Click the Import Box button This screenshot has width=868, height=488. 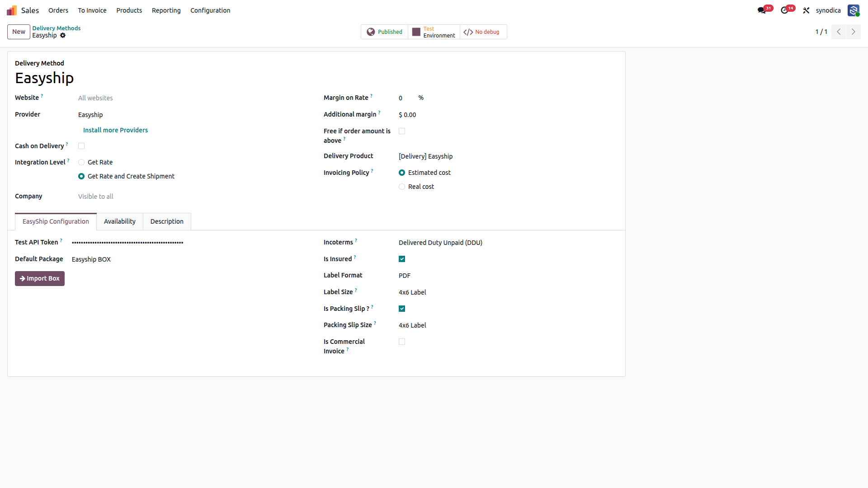(x=40, y=278)
